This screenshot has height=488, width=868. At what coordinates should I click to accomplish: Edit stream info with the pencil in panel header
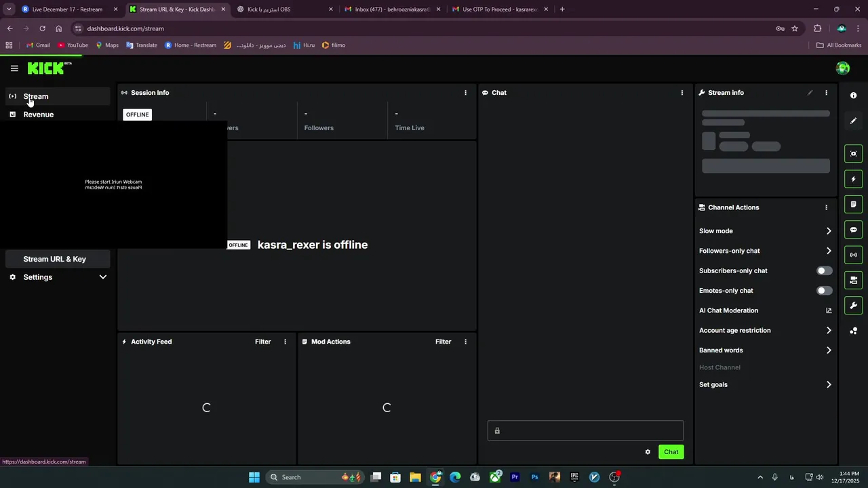click(x=810, y=93)
